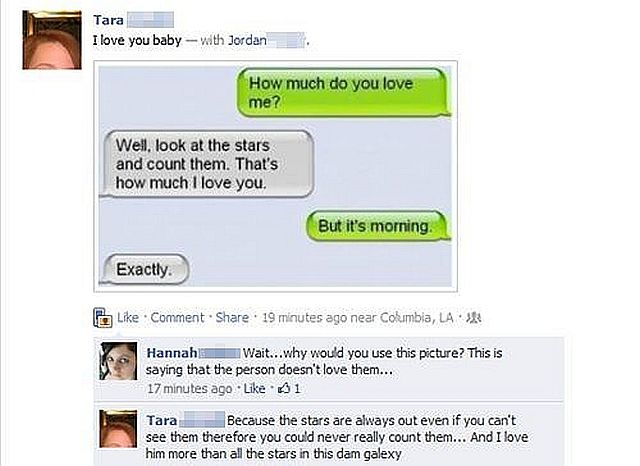The image size is (640, 466).
Task: Click the '17 minutes ago' comment timestamp
Action: click(190, 388)
